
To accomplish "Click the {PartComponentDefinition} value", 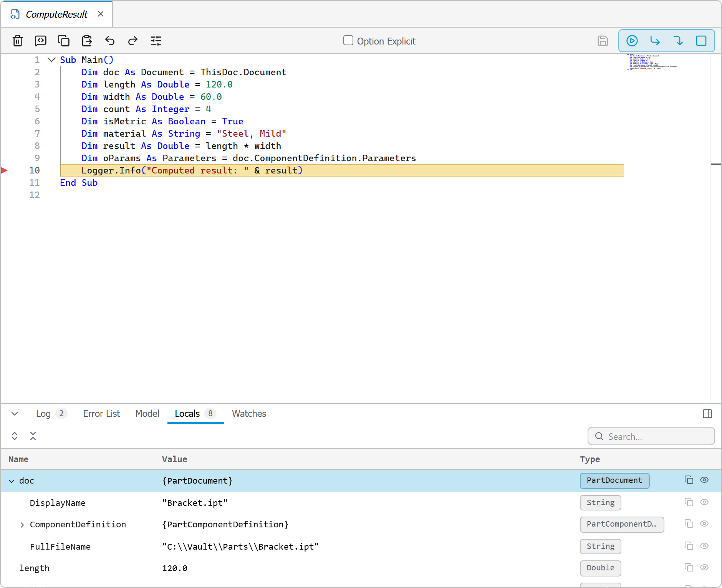I will 225,525.
